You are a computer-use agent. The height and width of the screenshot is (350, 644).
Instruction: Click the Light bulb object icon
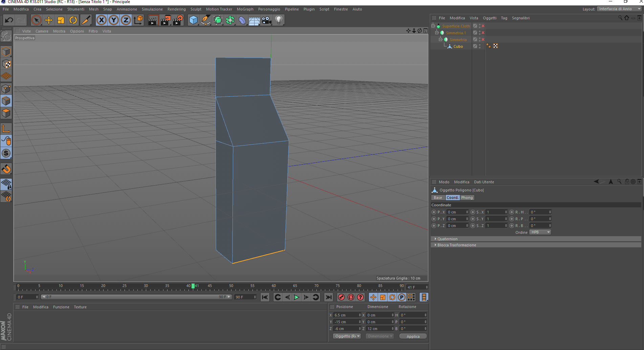pyautogui.click(x=279, y=20)
